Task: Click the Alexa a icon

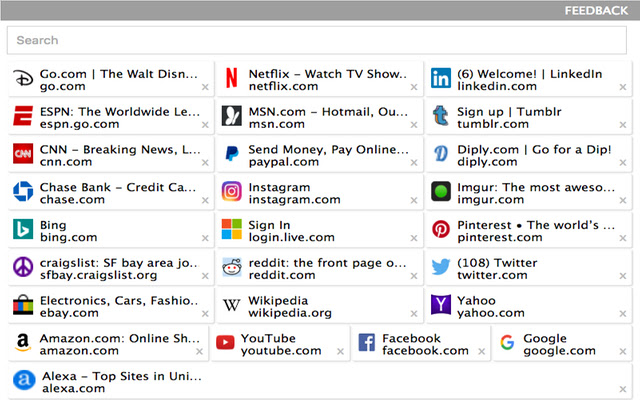Action: 24,380
